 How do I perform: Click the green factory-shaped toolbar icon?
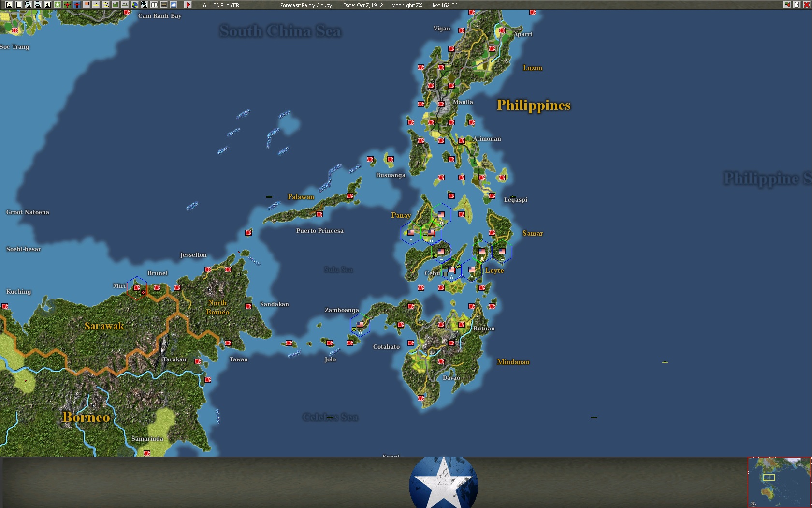pyautogui.click(x=115, y=5)
